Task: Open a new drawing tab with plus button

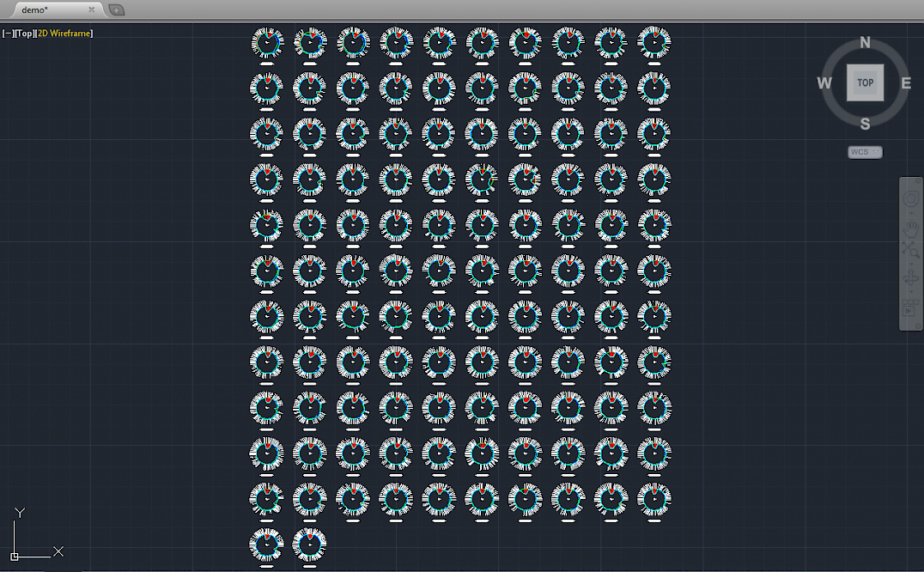Action: [x=117, y=10]
